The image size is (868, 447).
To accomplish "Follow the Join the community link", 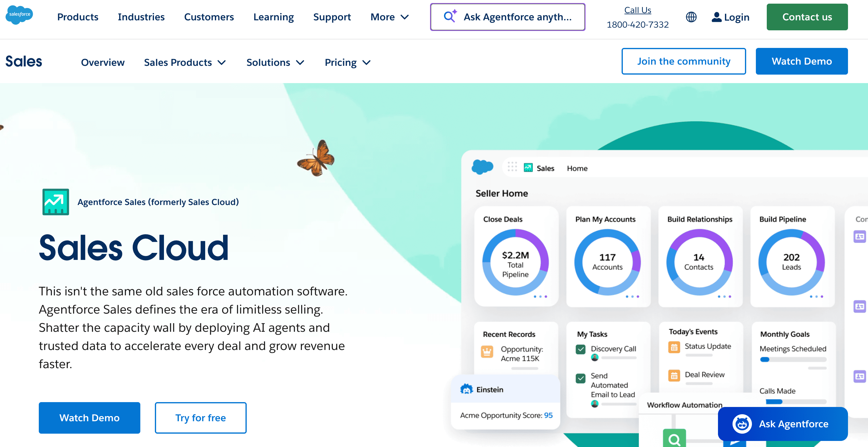I will pos(683,61).
